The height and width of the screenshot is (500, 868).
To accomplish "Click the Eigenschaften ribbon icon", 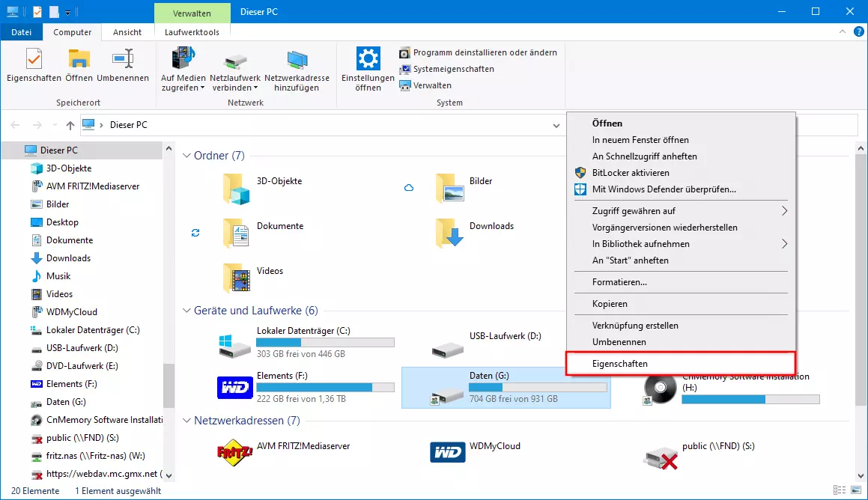I will click(x=34, y=58).
